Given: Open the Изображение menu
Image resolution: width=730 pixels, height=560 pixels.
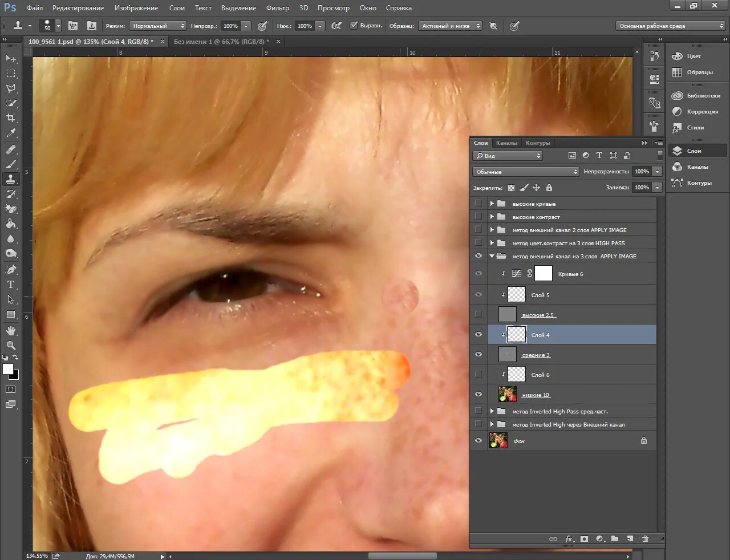Looking at the screenshot, I should pos(136,8).
